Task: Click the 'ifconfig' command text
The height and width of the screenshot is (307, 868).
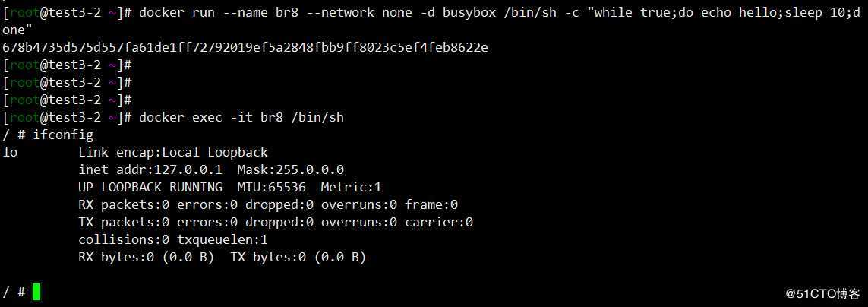Action: point(63,135)
